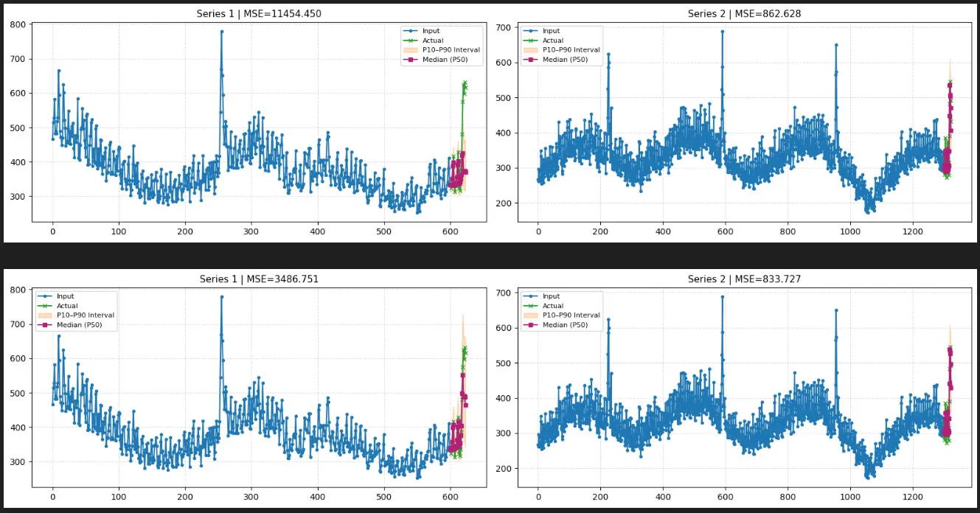This screenshot has width=980, height=513.
Task: Click the blue Input line marker in Series 1 legend
Action: (x=411, y=31)
